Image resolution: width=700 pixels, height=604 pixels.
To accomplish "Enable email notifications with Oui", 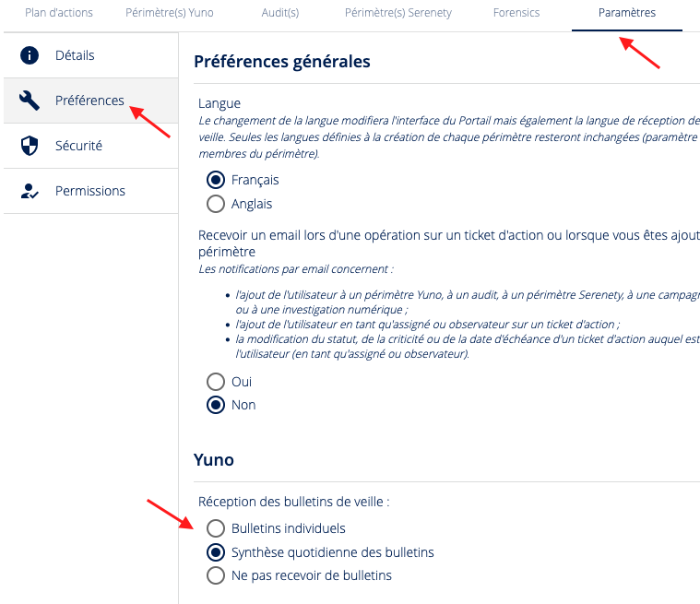I will pyautogui.click(x=216, y=381).
